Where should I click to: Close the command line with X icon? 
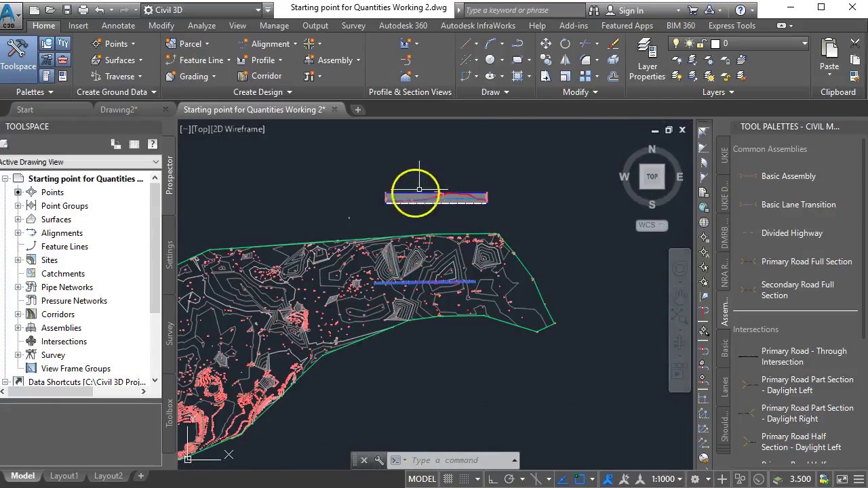click(364, 460)
